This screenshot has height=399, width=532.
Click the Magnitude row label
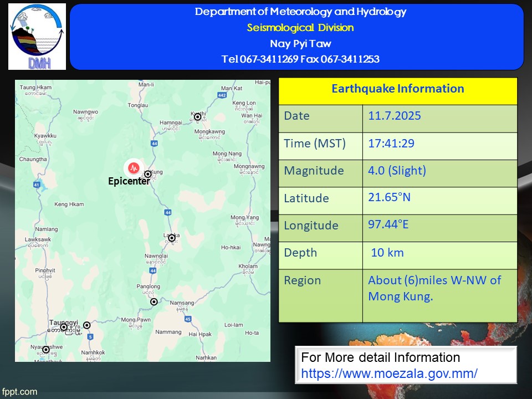(314, 171)
